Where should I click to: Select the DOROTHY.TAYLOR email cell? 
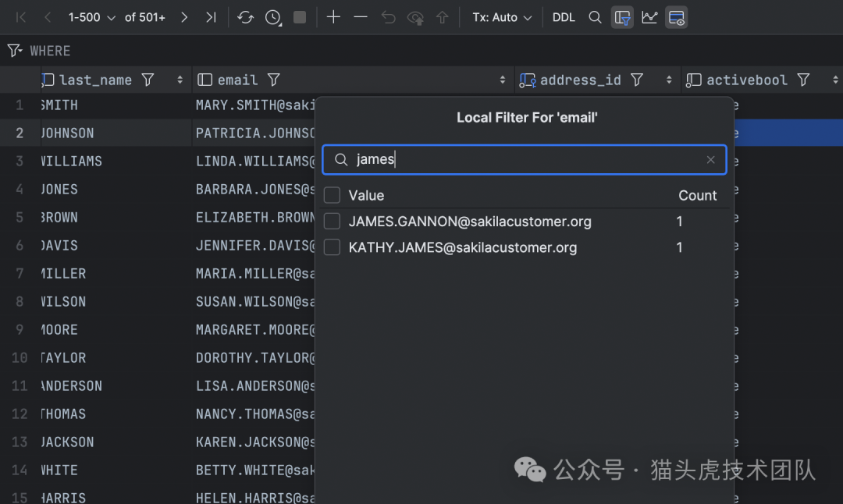254,357
